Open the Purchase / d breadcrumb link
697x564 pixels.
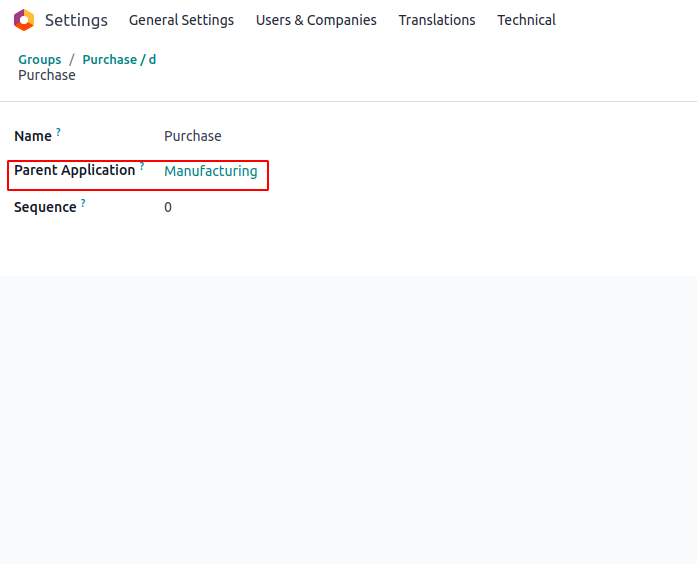pyautogui.click(x=119, y=60)
